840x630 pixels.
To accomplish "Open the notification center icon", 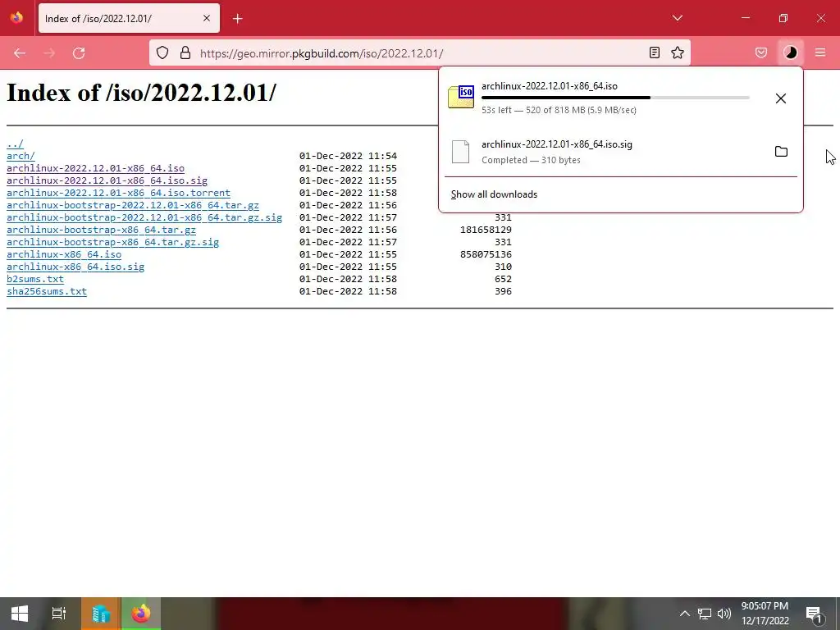I will (x=815, y=614).
